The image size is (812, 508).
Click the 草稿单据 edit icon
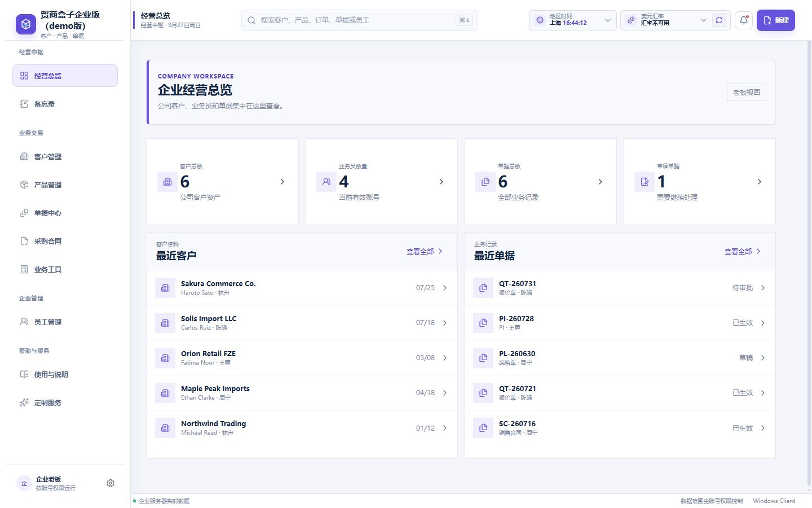click(645, 182)
